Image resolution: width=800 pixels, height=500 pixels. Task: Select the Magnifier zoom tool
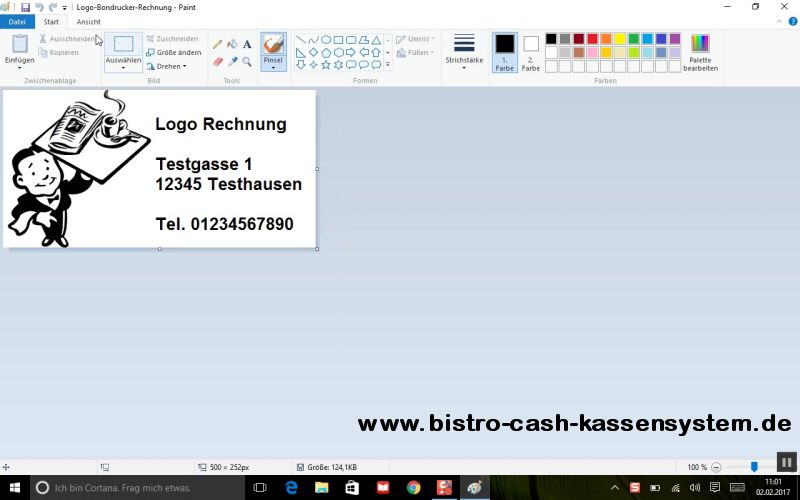[x=247, y=61]
